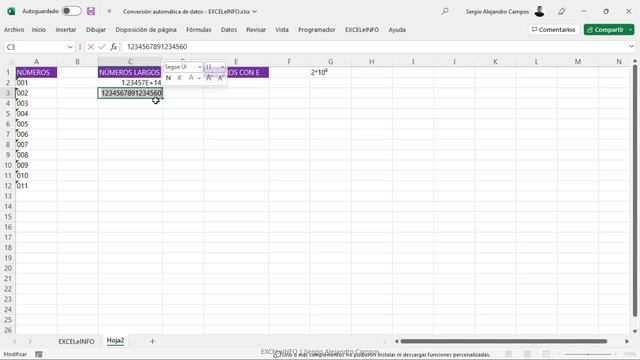This screenshot has width=640, height=360.
Task: Click cell G1 showing 2*10
Action: 330,72
